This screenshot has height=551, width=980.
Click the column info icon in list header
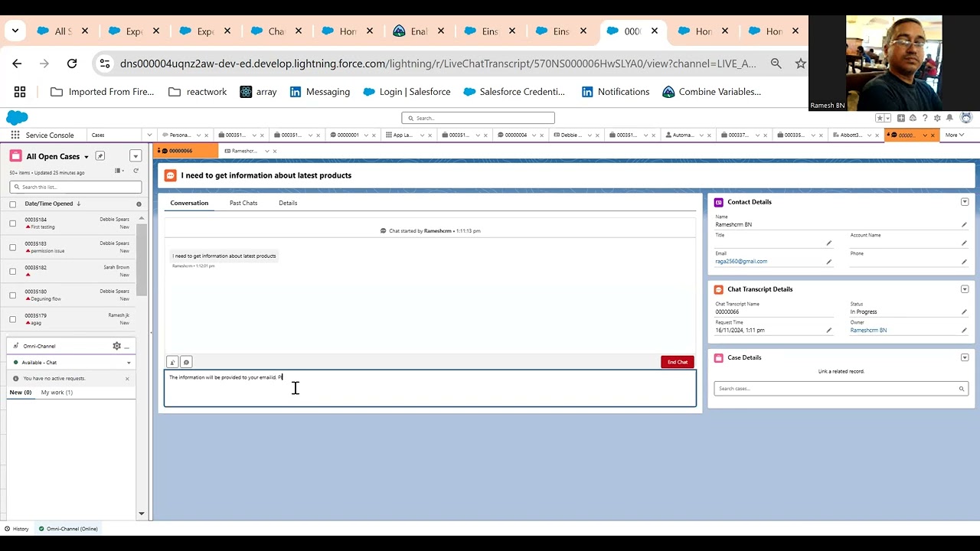pyautogui.click(x=139, y=204)
